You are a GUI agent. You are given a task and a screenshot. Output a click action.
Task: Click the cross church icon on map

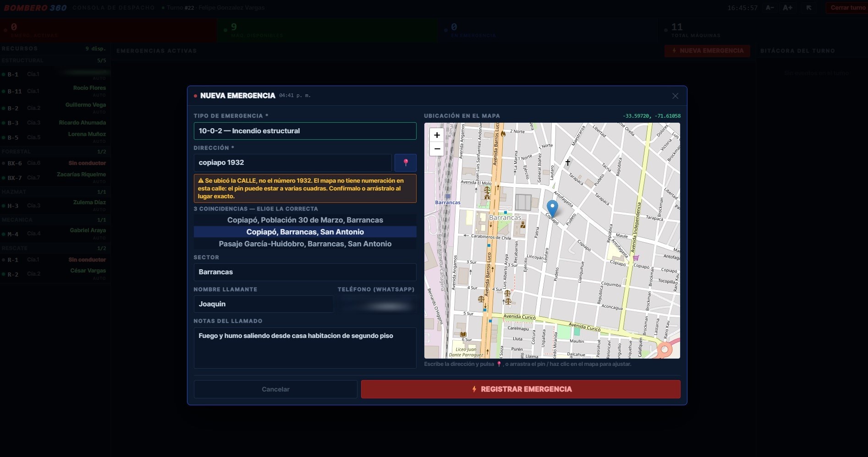(567, 162)
